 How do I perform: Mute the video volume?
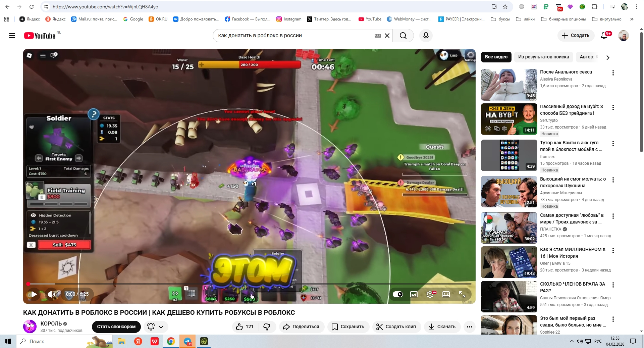pyautogui.click(x=51, y=294)
